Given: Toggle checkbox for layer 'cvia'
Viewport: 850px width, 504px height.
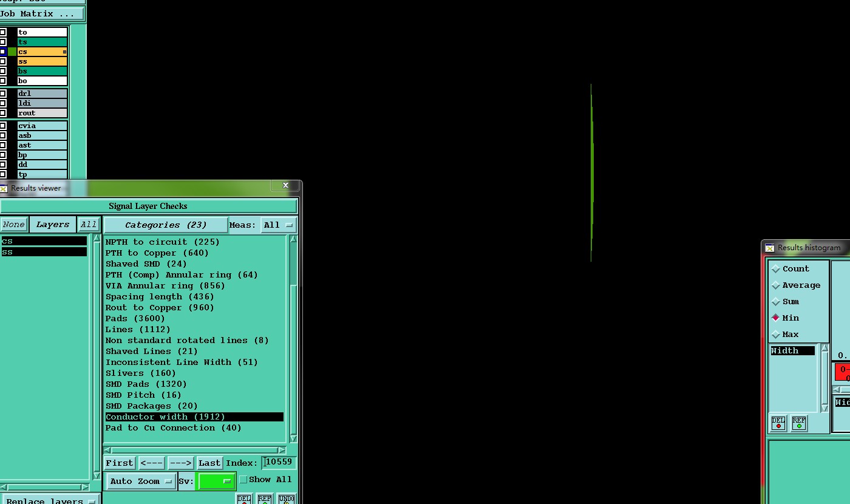Looking at the screenshot, I should (3, 126).
